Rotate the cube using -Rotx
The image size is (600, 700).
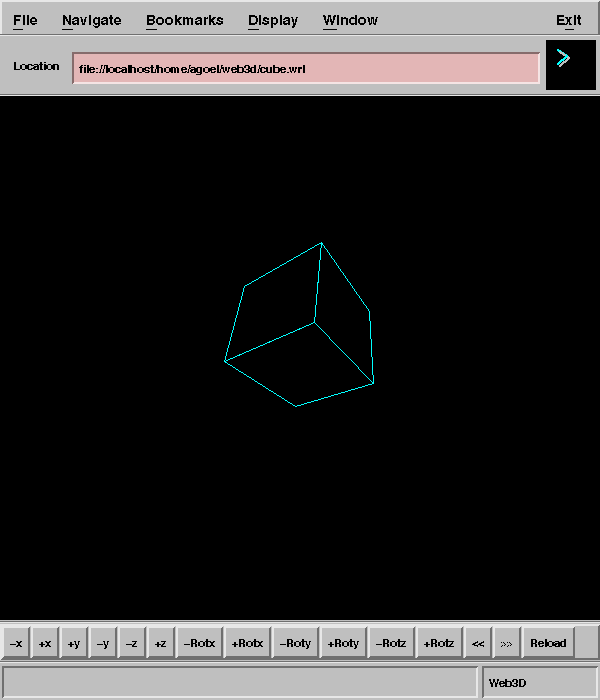[199, 643]
